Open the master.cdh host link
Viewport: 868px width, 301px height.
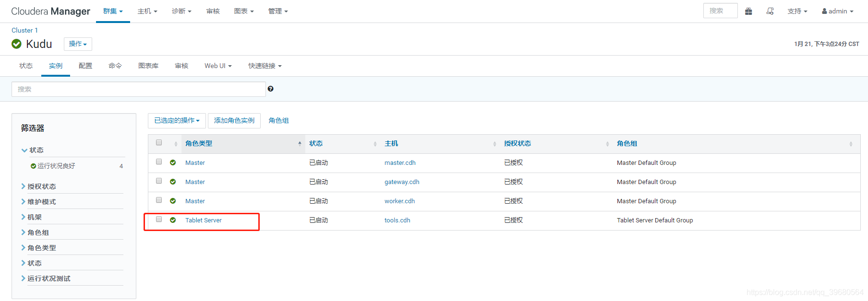click(400, 163)
